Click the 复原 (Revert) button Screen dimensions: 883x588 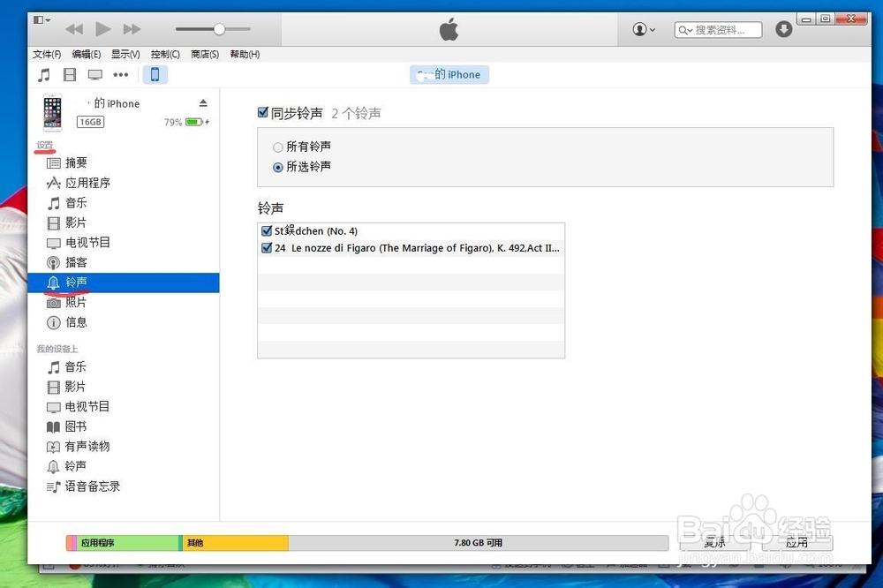[x=713, y=542]
